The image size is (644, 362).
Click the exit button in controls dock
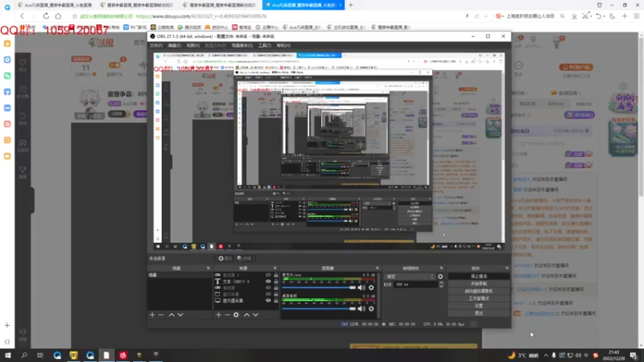pyautogui.click(x=478, y=313)
